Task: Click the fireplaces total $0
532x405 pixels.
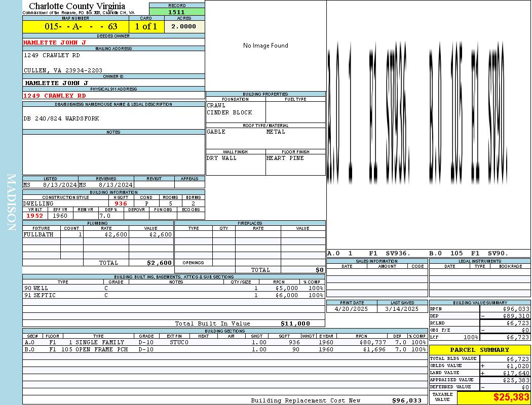Action: point(320,270)
